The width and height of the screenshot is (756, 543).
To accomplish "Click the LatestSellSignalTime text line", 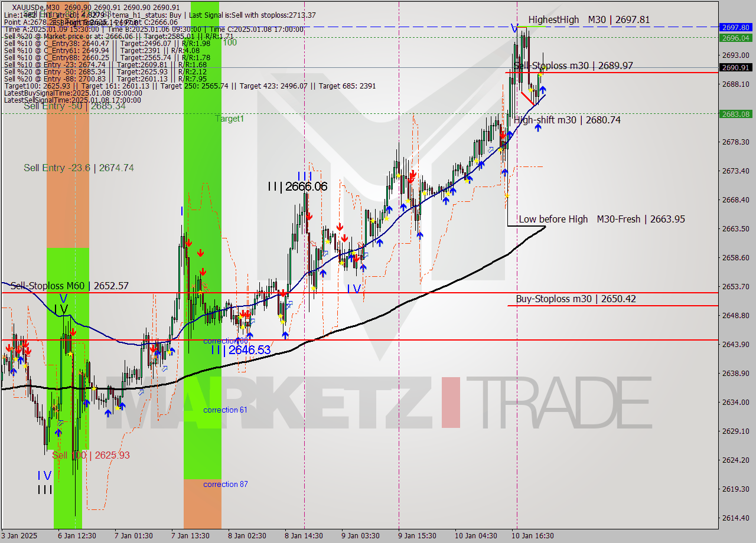I will click(72, 100).
